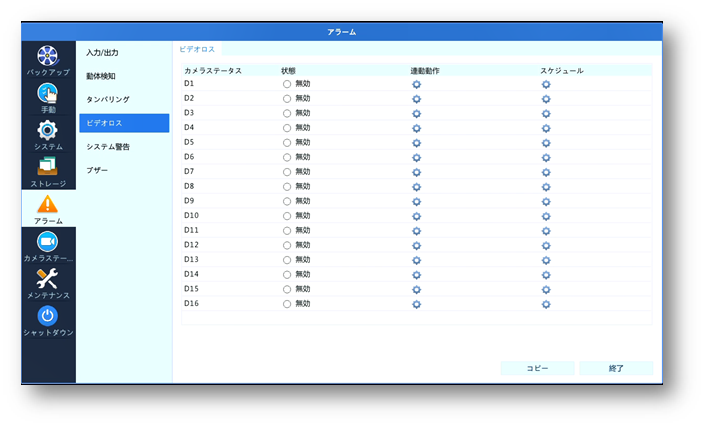Toggle the 無効 radio for camera D10
This screenshot has width=705, height=427.
click(x=287, y=216)
